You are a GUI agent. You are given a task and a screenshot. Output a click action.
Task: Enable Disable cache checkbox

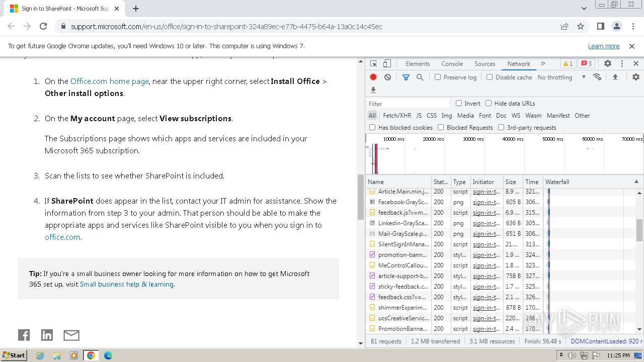pyautogui.click(x=490, y=77)
